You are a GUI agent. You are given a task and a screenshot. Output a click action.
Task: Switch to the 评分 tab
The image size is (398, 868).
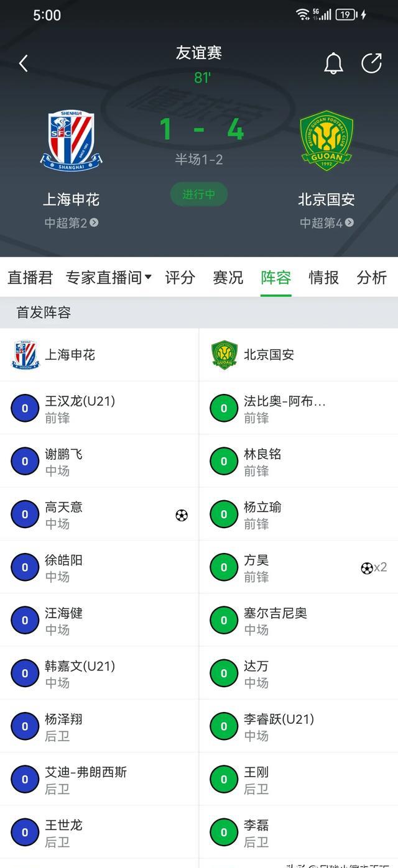click(x=180, y=278)
